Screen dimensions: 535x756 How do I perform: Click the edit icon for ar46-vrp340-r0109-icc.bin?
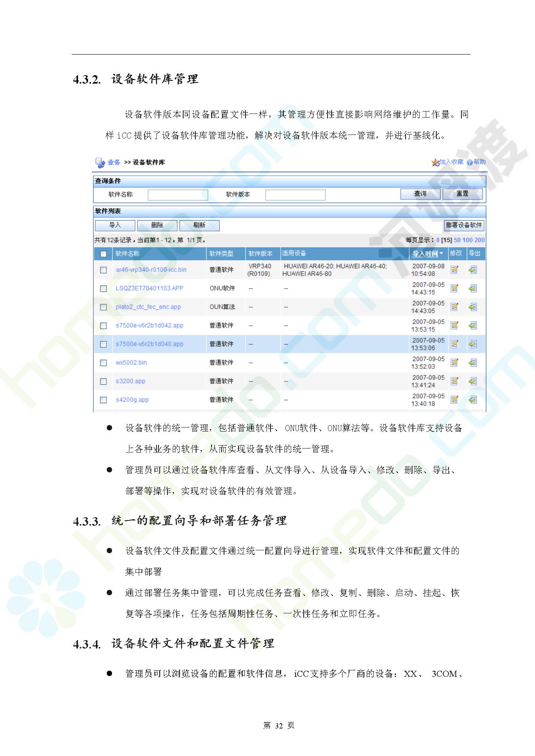[x=455, y=270]
